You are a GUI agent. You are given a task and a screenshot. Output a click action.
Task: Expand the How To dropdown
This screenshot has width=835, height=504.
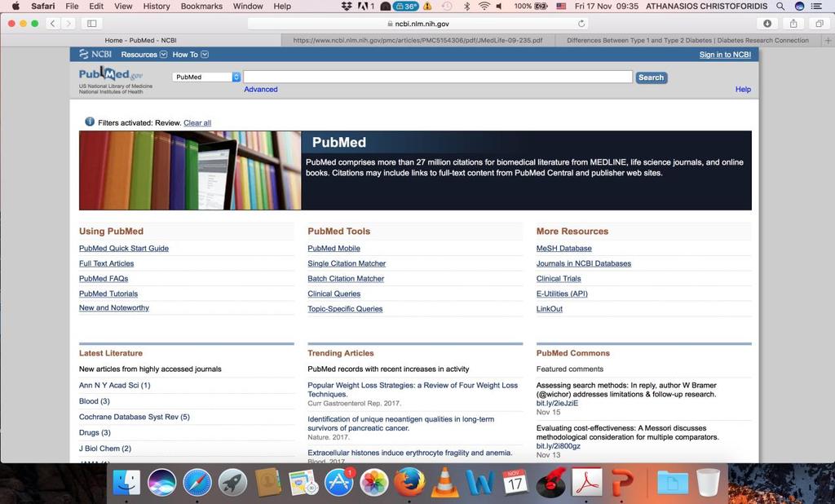[x=190, y=55]
